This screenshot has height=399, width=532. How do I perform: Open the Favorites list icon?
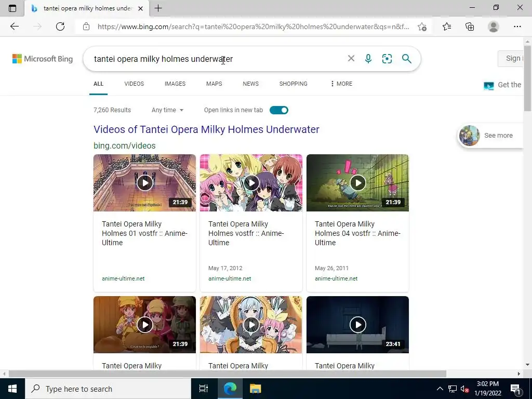447,26
